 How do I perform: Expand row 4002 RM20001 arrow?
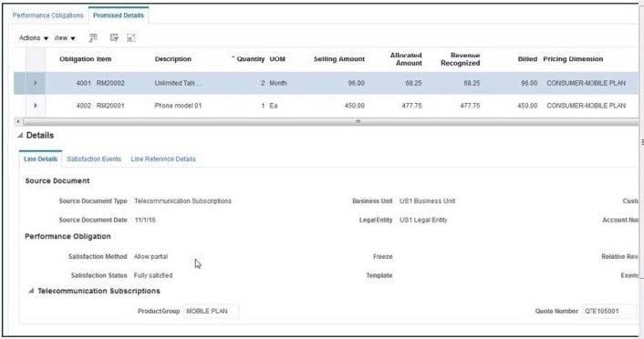(x=36, y=106)
